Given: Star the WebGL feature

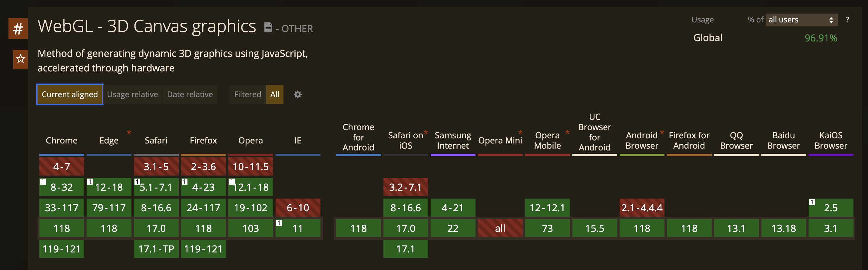Looking at the screenshot, I should click(21, 59).
